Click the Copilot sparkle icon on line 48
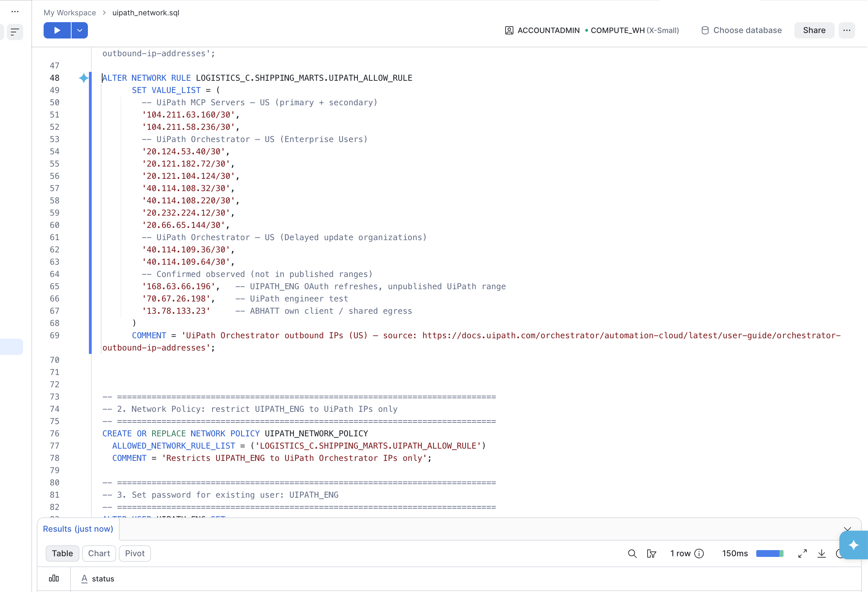Screen dimensions: 868x592 click(84, 78)
